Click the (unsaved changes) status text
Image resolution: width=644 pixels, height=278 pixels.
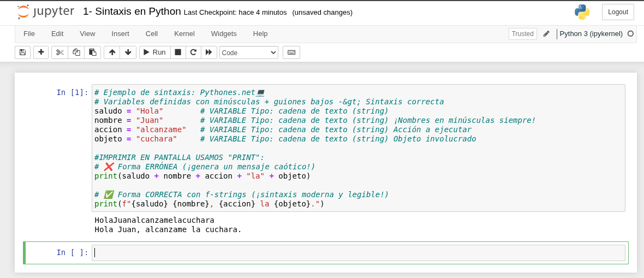323,13
